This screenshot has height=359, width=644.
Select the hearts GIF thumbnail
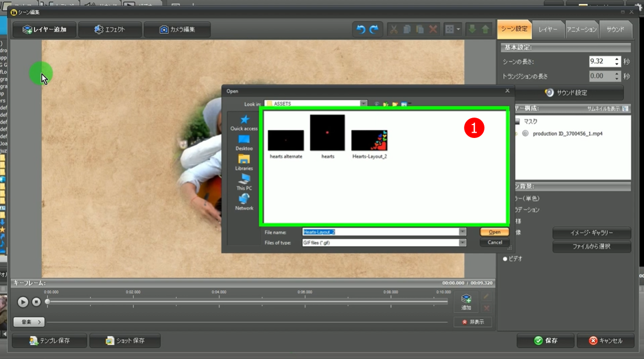(327, 133)
